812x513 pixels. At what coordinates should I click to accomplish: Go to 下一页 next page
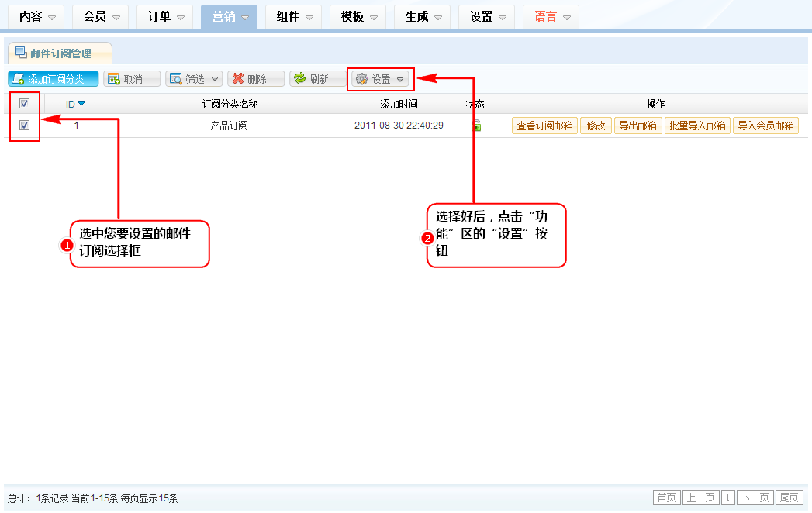click(755, 498)
